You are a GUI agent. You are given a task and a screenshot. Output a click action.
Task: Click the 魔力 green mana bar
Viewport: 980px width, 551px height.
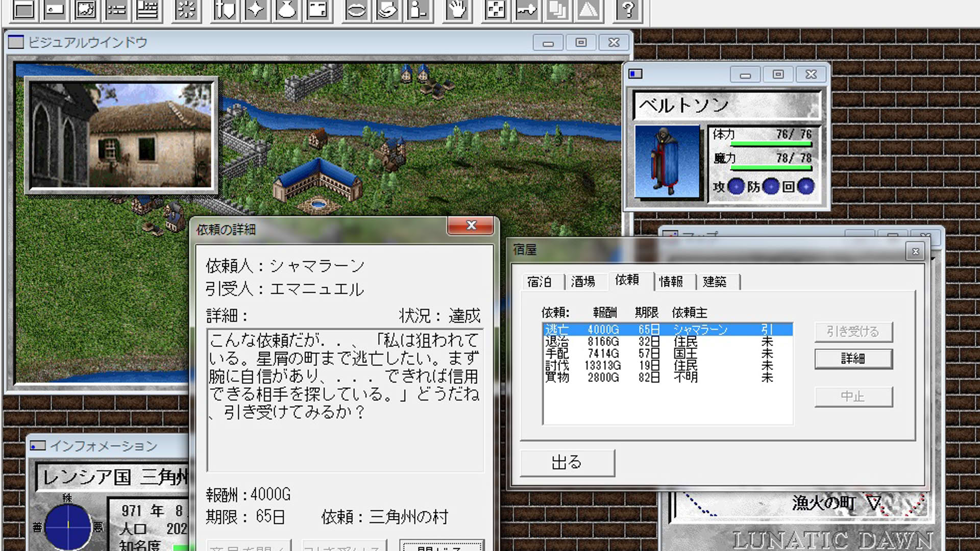(771, 168)
